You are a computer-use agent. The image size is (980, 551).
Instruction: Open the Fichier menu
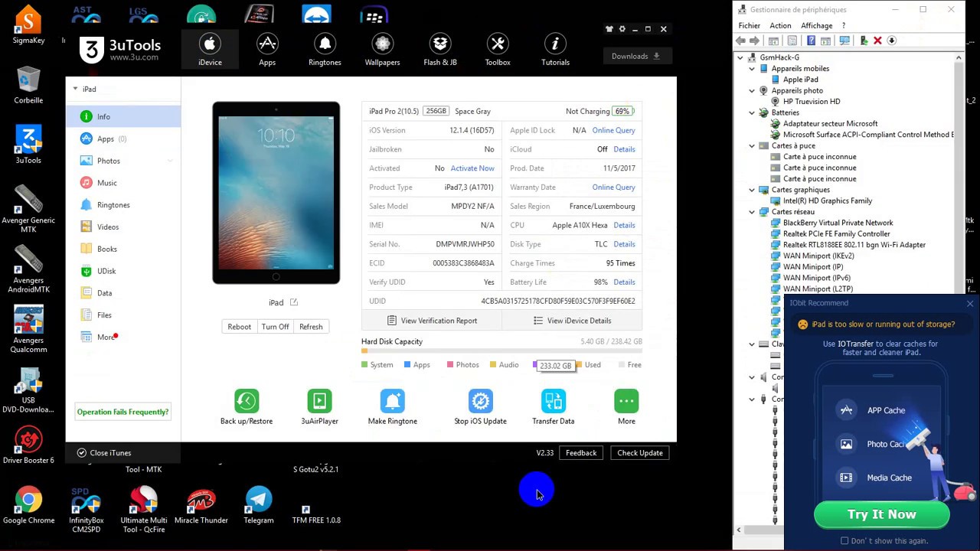(x=749, y=25)
